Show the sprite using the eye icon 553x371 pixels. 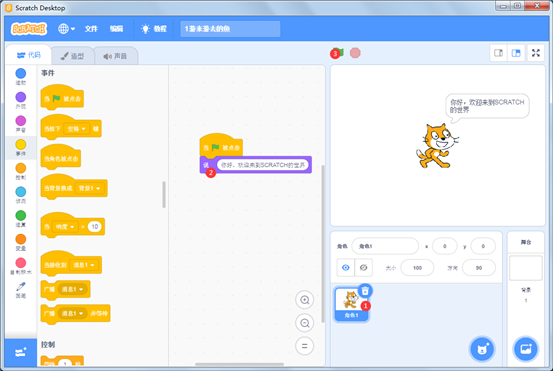coord(346,268)
